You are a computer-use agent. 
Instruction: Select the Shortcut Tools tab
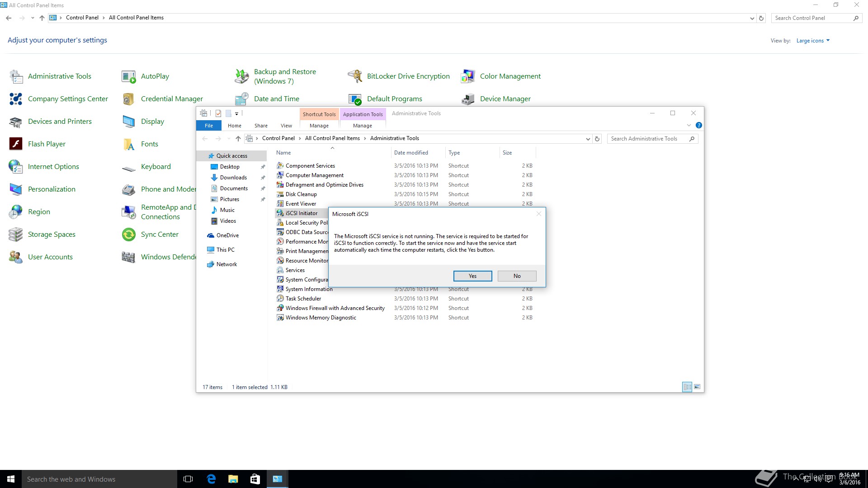319,114
